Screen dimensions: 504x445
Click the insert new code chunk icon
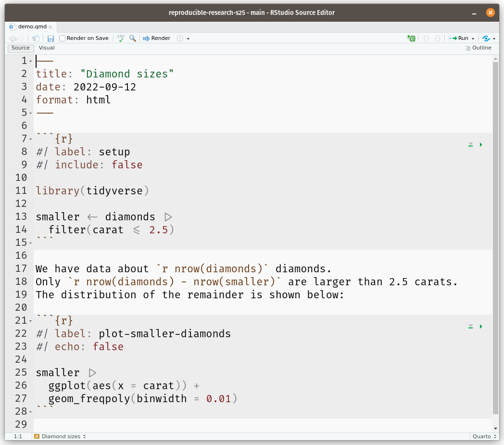pos(411,38)
